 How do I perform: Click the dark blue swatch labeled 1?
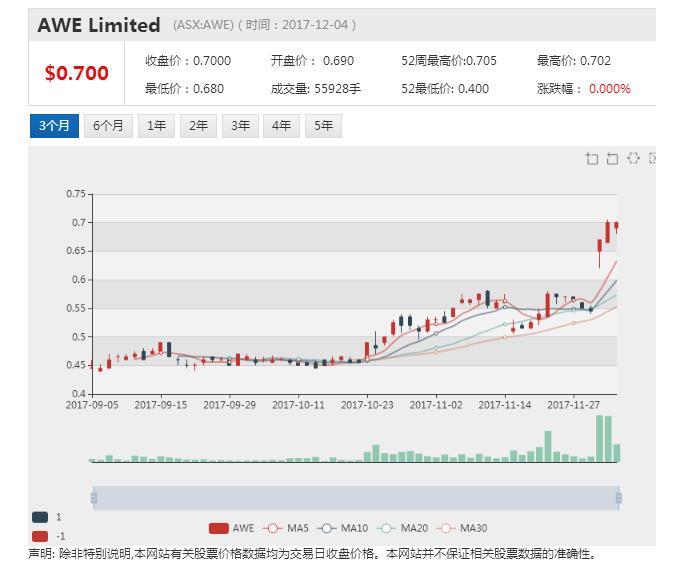point(40,517)
